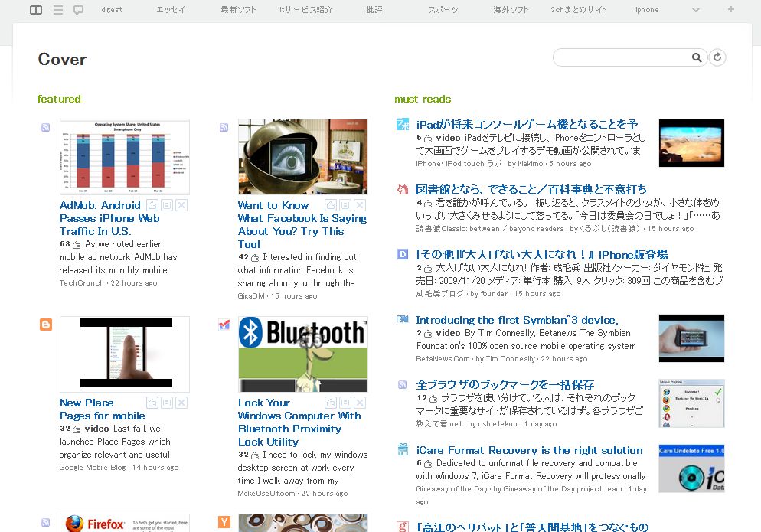Like the Lock Your Windows Computer article
The width and height of the screenshot is (761, 532).
[x=331, y=403]
